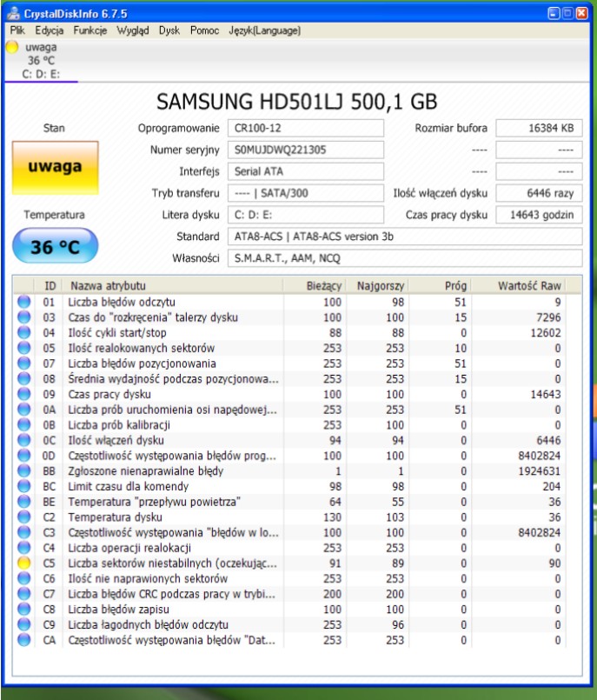
Task: Open the Wygląd menu
Action: click(132, 30)
